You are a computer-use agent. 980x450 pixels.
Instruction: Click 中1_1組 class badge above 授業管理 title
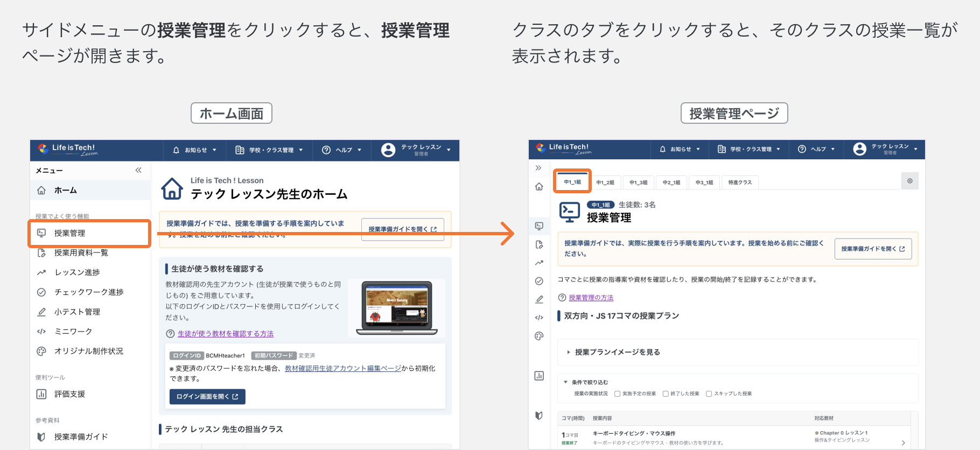[600, 205]
